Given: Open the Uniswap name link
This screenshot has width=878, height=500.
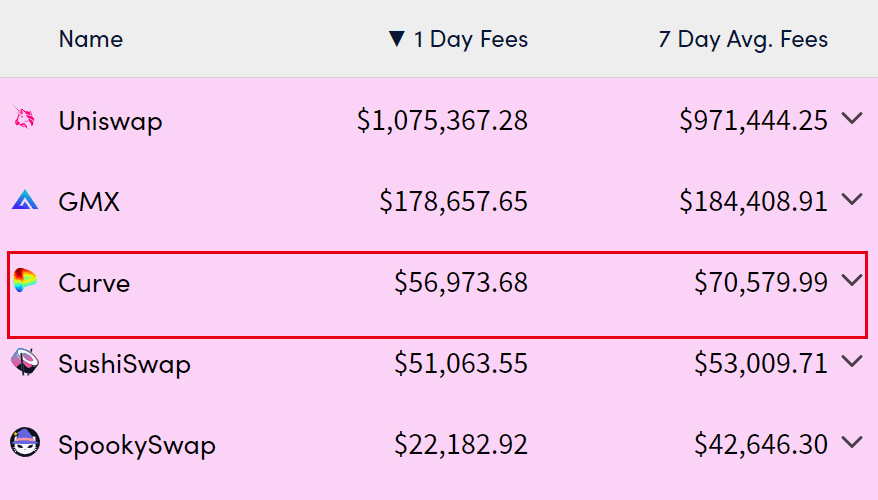Looking at the screenshot, I should [x=110, y=121].
